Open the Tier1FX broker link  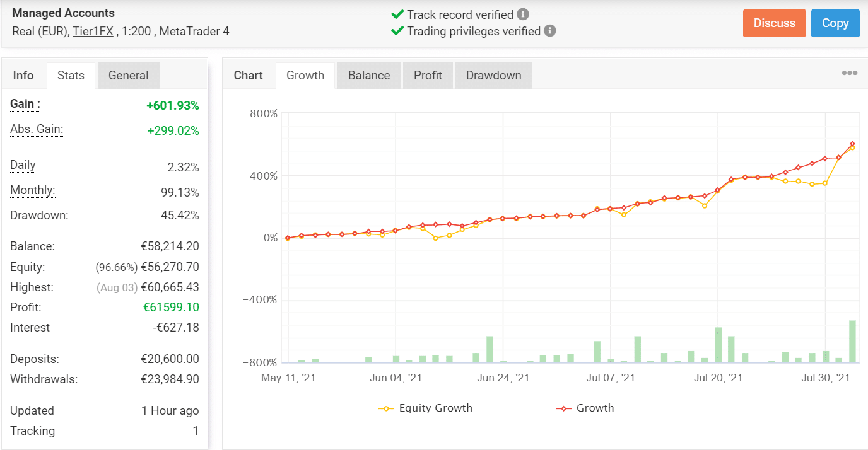[93, 31]
